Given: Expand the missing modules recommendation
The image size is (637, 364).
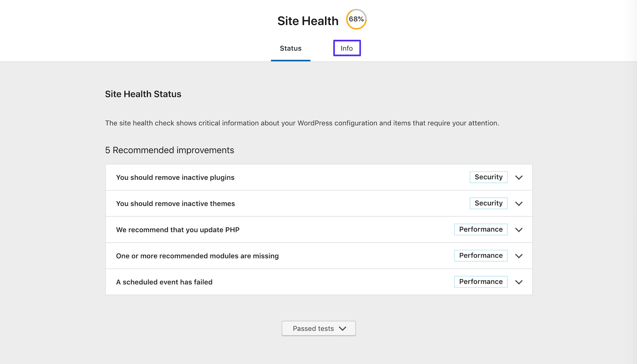Looking at the screenshot, I should click(x=519, y=255).
